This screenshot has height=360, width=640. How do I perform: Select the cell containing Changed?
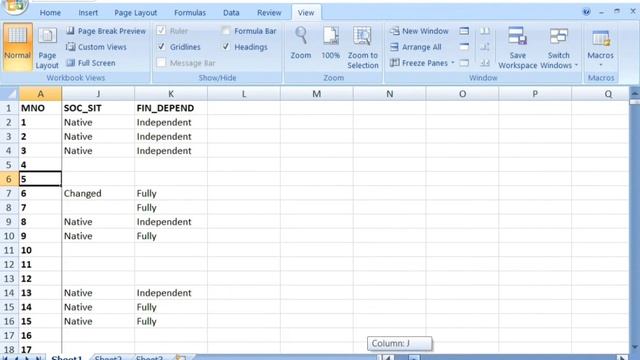point(98,193)
